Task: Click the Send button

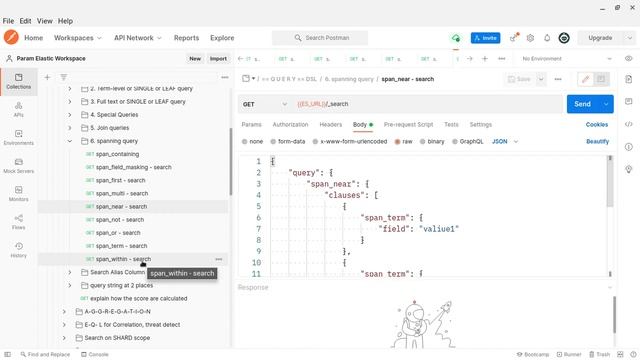Action: coord(582,104)
